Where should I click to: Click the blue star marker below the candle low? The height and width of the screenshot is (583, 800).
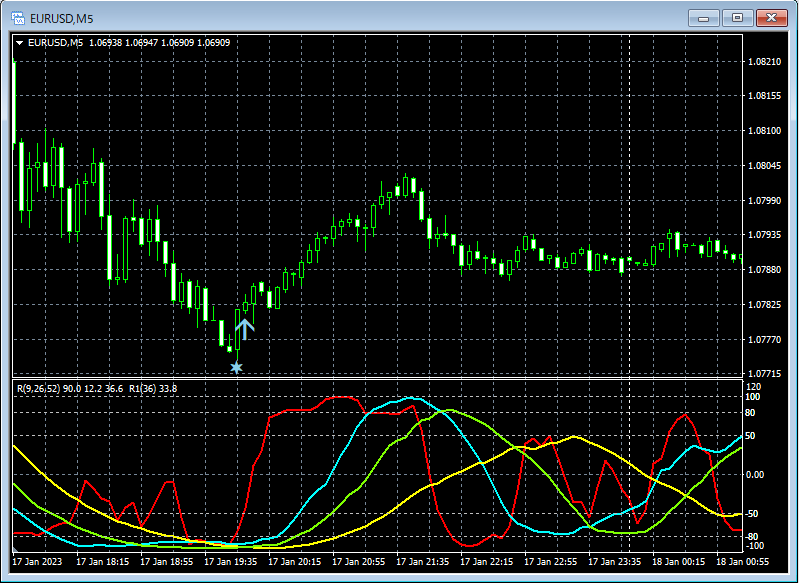[236, 367]
